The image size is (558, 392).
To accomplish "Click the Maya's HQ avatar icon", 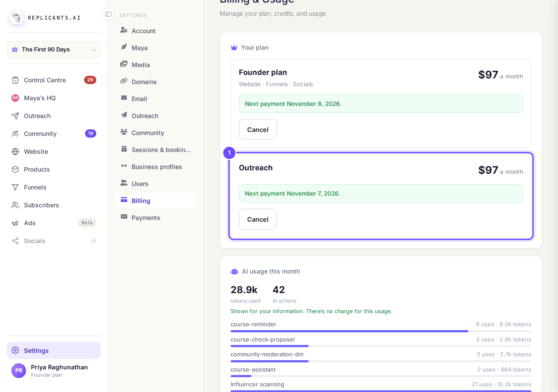I will pos(15,98).
